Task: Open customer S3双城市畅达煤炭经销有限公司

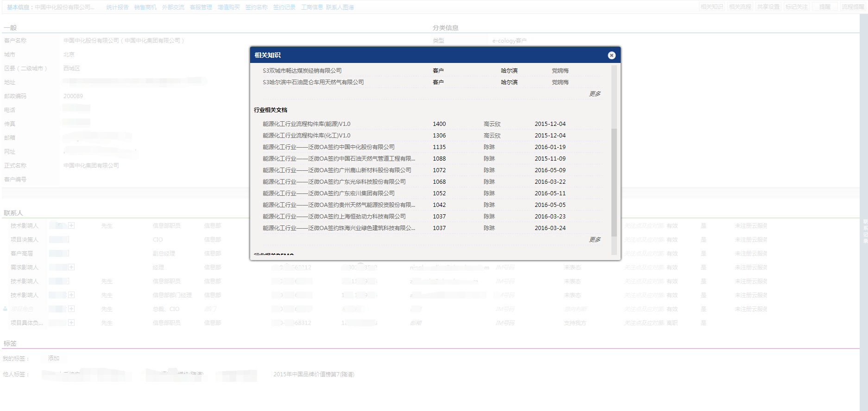Action: point(302,71)
